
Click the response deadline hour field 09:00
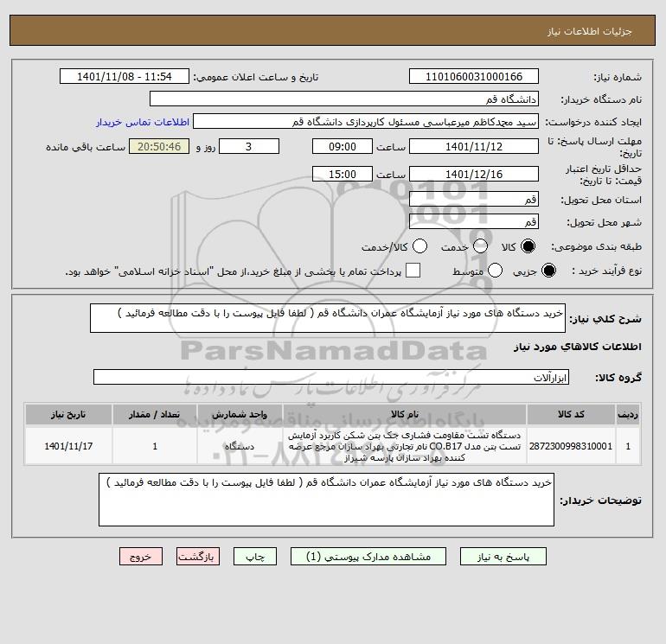pyautogui.click(x=343, y=146)
